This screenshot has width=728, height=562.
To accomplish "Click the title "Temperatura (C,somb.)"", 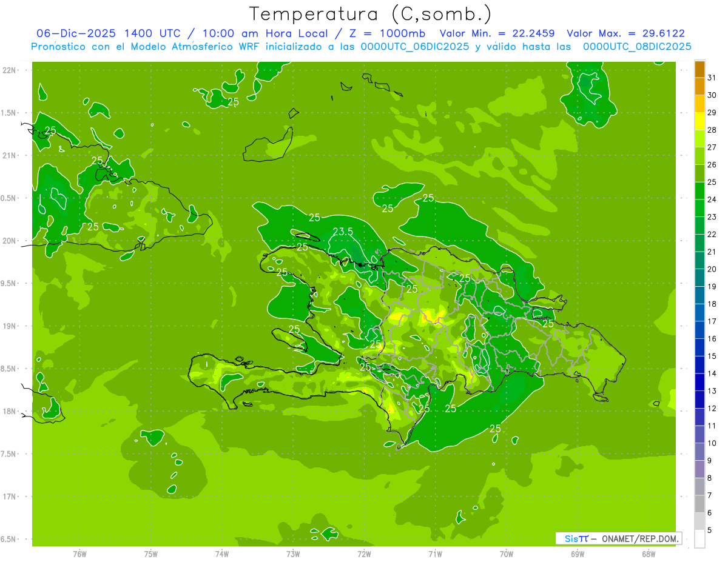I will coord(370,14).
